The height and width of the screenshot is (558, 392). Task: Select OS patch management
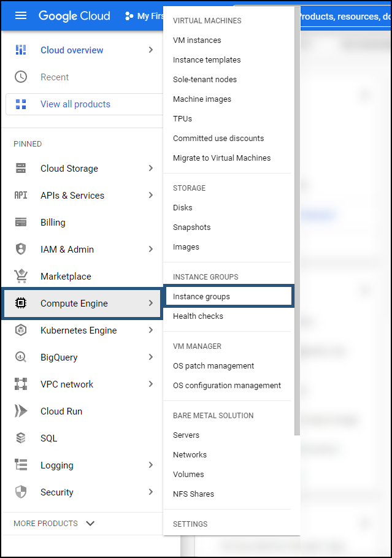213,366
